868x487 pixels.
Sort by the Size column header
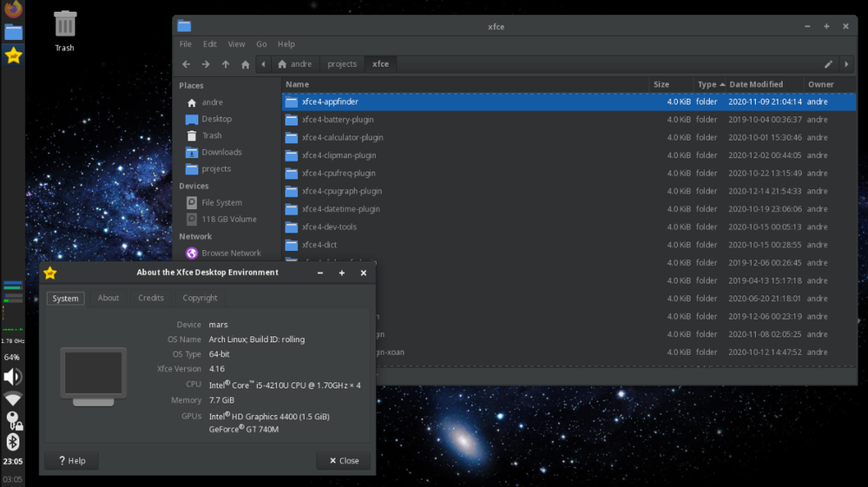(x=671, y=84)
